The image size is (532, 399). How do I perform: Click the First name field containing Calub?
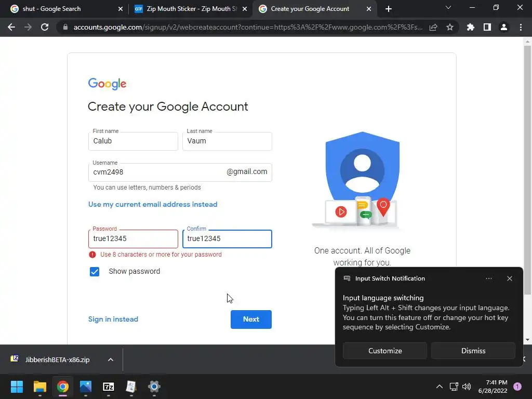pos(133,141)
